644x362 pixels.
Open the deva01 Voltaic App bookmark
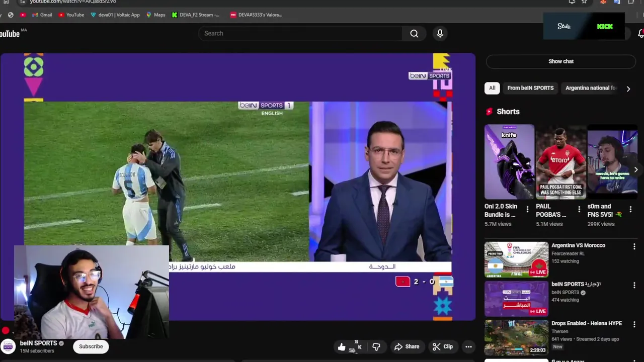115,15
